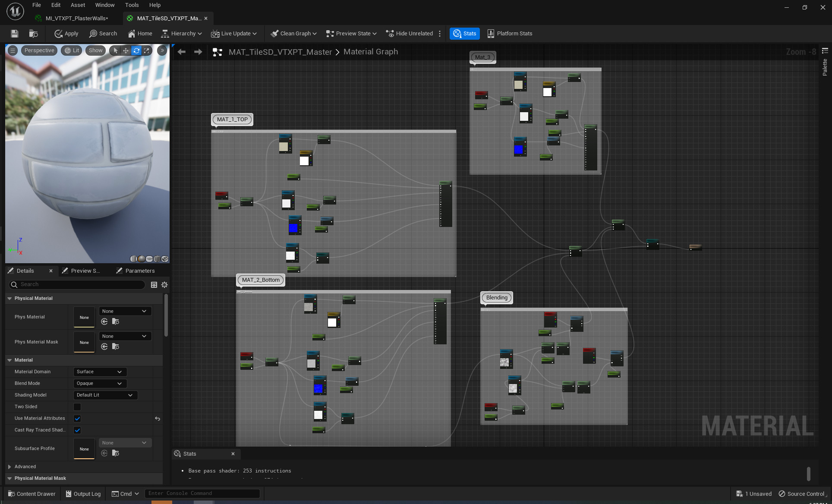
Task: Reset Use Material Attributes to default
Action: [158, 419]
